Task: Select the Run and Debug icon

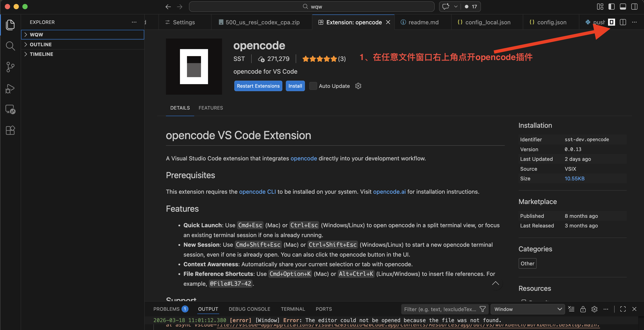Action: [x=10, y=88]
